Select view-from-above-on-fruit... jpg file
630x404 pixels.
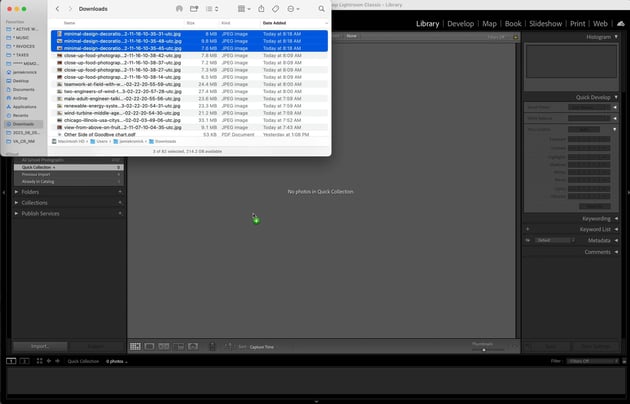tap(189, 127)
